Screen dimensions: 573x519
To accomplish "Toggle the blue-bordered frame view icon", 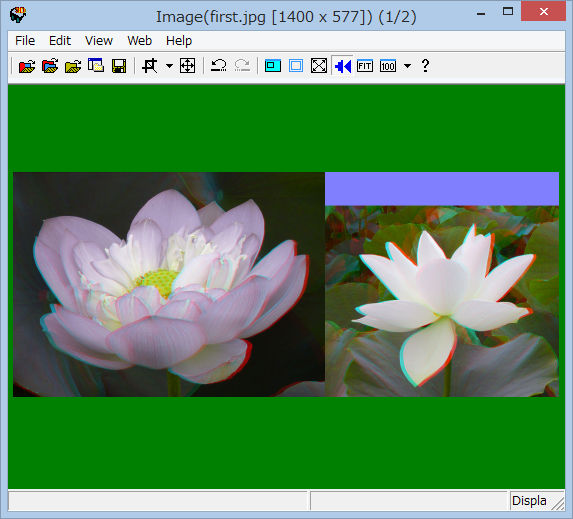I will 296,66.
